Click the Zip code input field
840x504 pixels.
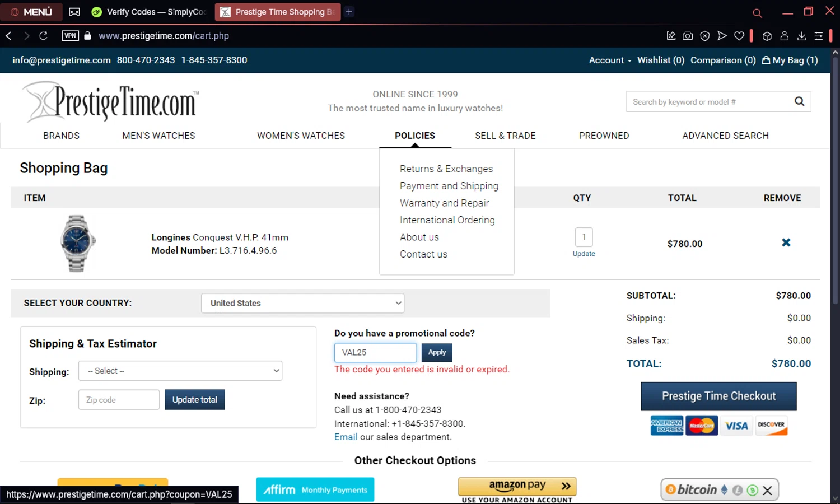pos(119,400)
